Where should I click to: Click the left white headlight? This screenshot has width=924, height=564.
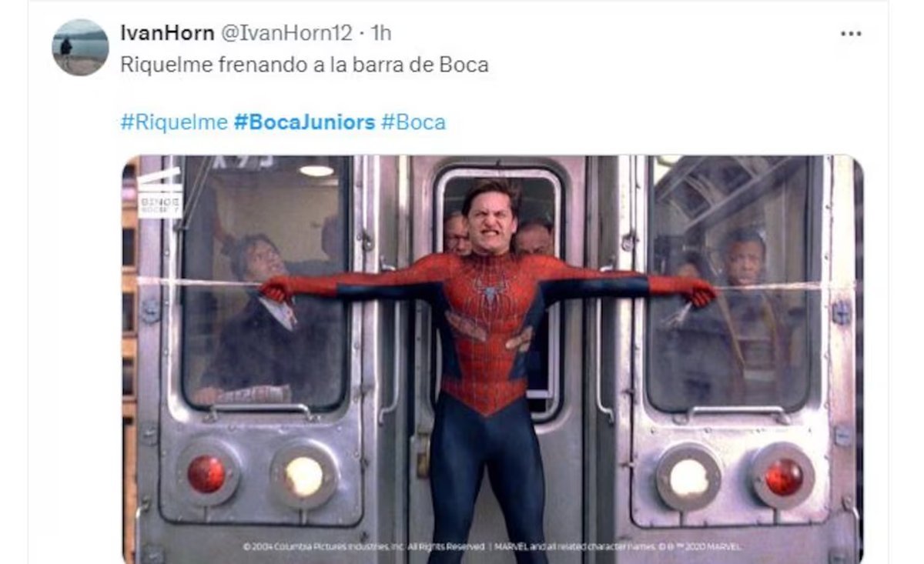coord(304,476)
